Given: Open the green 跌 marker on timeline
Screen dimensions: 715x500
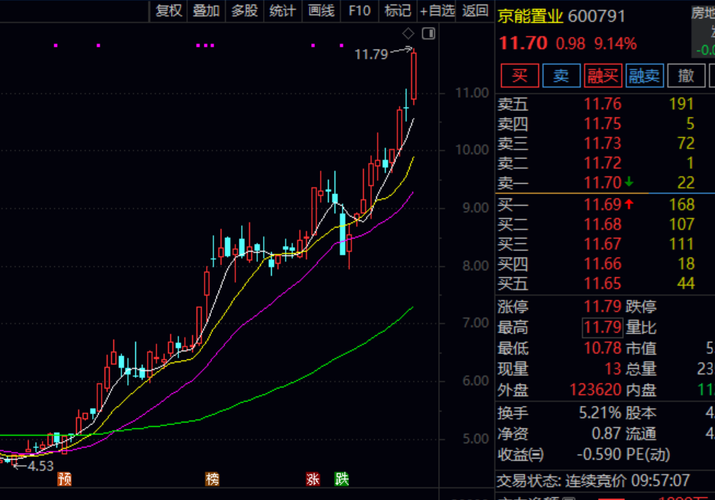Looking at the screenshot, I should [342, 479].
